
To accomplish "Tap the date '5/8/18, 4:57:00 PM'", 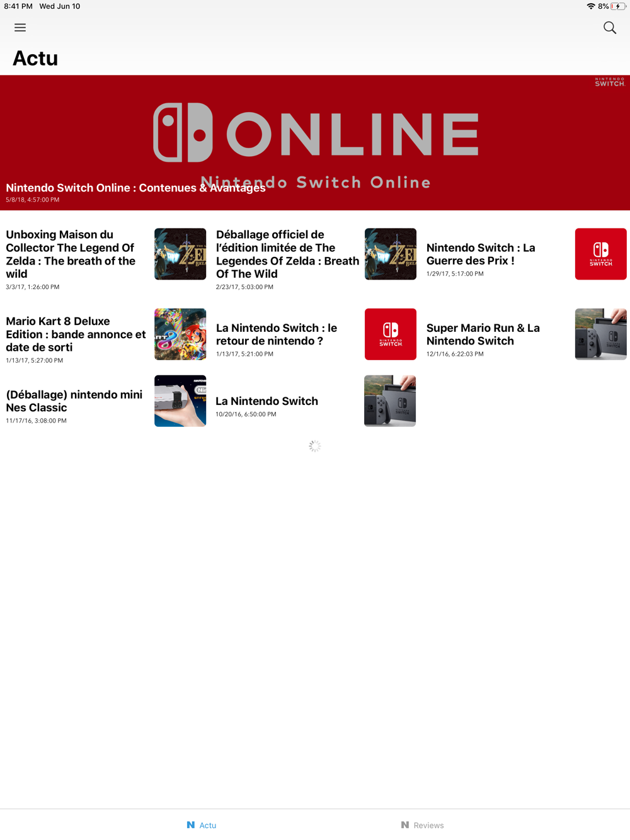I will pos(33,200).
